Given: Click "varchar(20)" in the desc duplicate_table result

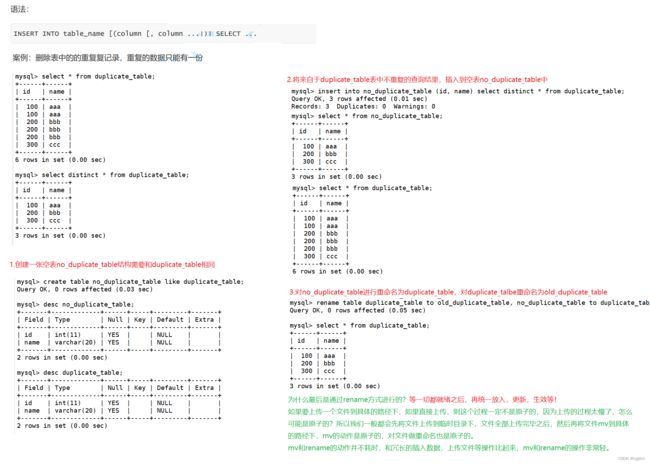Looking at the screenshot, I should tap(75, 411).
